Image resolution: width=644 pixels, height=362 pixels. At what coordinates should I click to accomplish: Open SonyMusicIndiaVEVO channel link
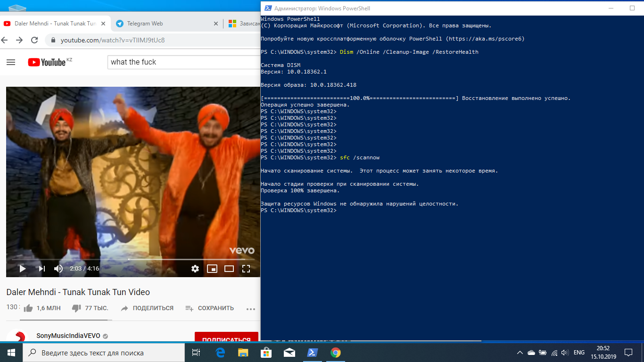point(68,336)
